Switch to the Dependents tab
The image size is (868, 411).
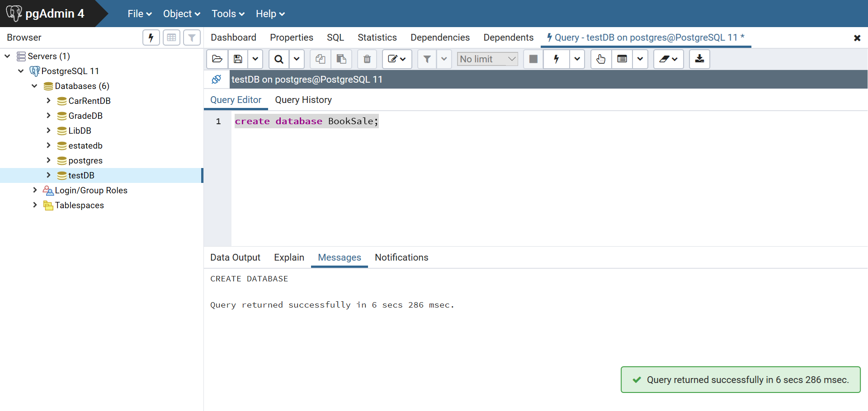[508, 37]
